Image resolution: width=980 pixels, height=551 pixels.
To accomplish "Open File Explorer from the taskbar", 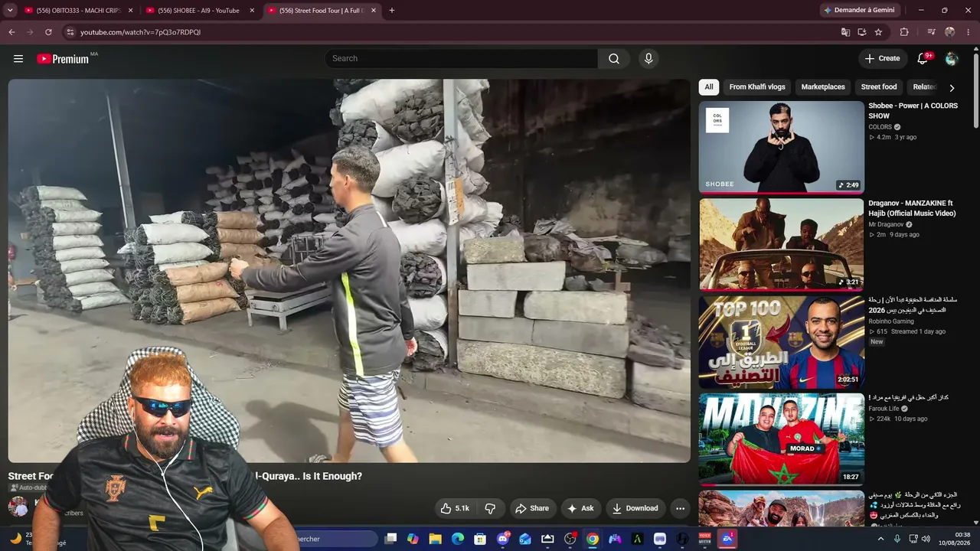I will tap(435, 539).
